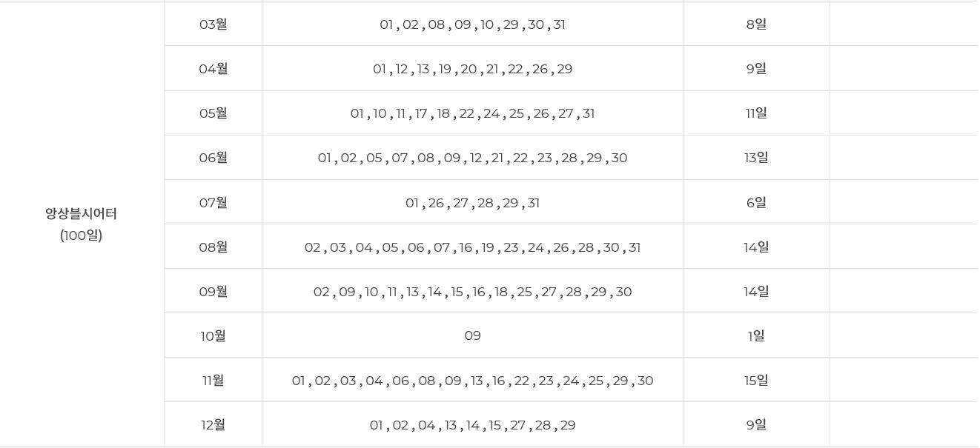Click the July dates list starting 01, 26
The height and width of the screenshot is (448, 980).
click(472, 203)
